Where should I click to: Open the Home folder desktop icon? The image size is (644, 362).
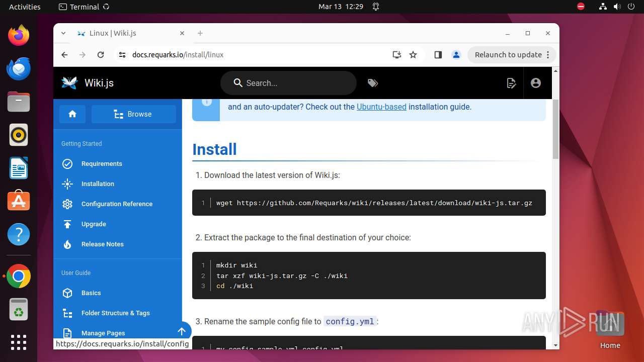tap(610, 330)
